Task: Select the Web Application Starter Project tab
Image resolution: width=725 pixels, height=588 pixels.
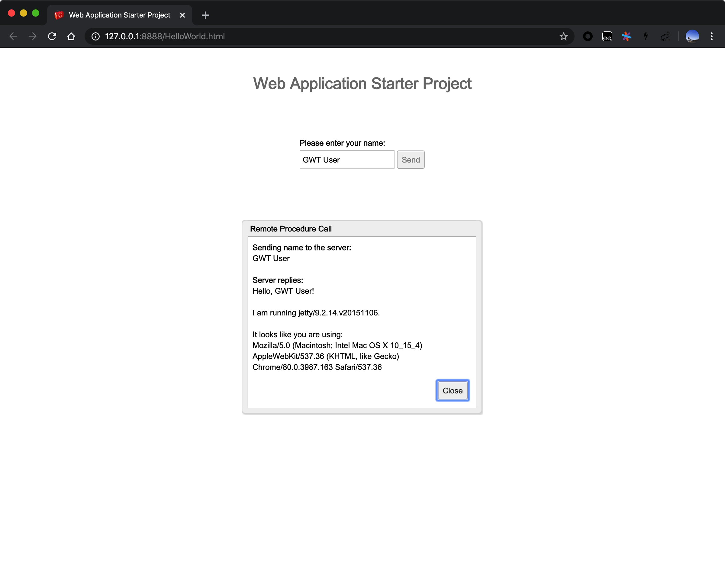Action: pyautogui.click(x=120, y=15)
